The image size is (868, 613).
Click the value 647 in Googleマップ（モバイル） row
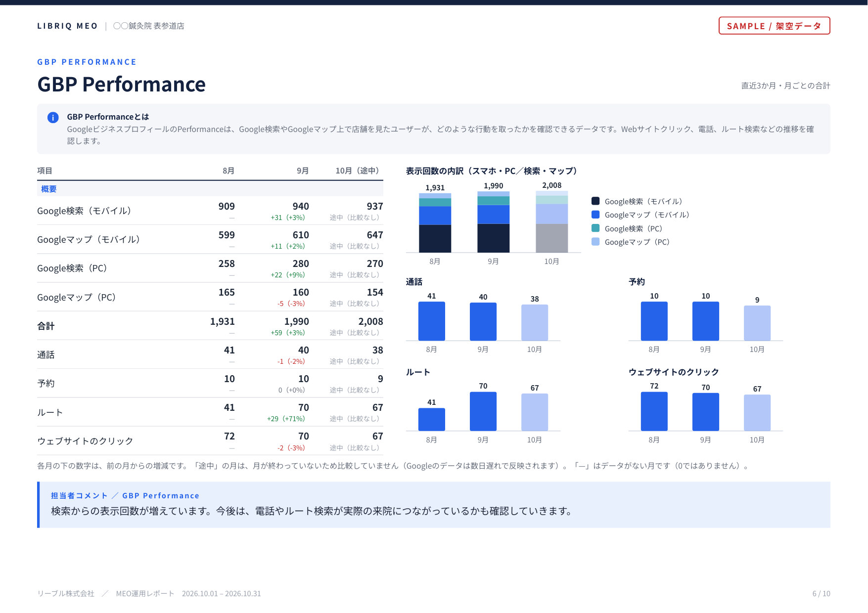coord(375,235)
